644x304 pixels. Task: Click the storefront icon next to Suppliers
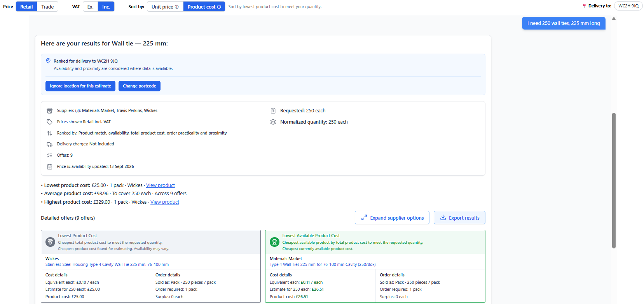[49, 111]
